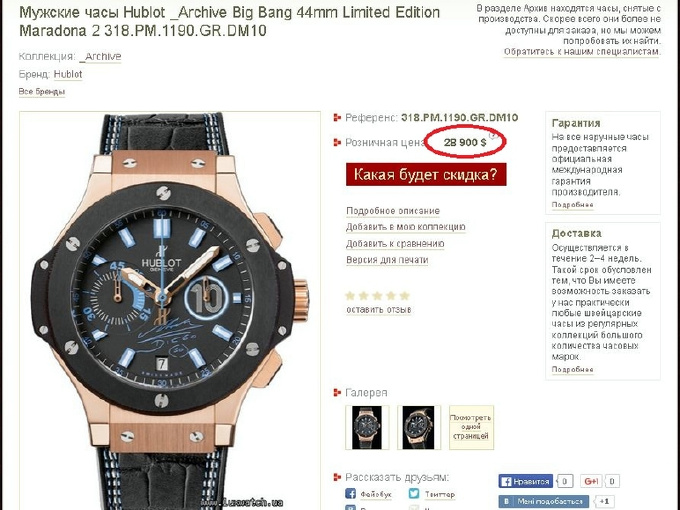Click Посмотреть одной страницей gallery tile
This screenshot has width=680, height=510.
[471, 428]
